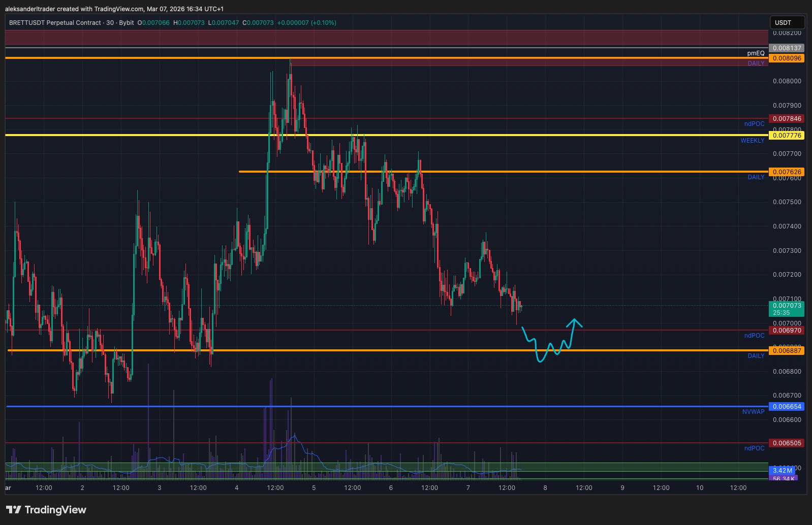
Task: Click 0.006700 on the price axis
Action: coord(787,396)
